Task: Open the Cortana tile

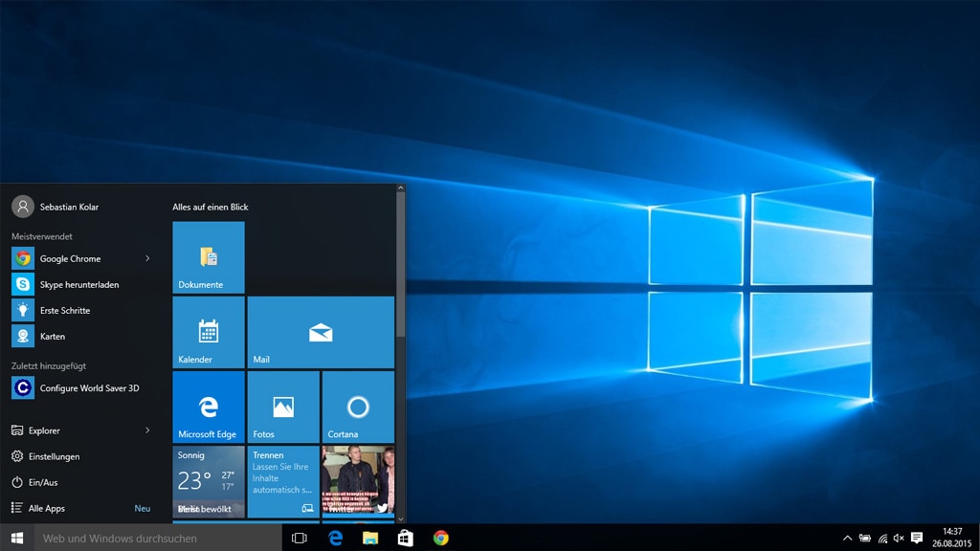Action: point(358,407)
